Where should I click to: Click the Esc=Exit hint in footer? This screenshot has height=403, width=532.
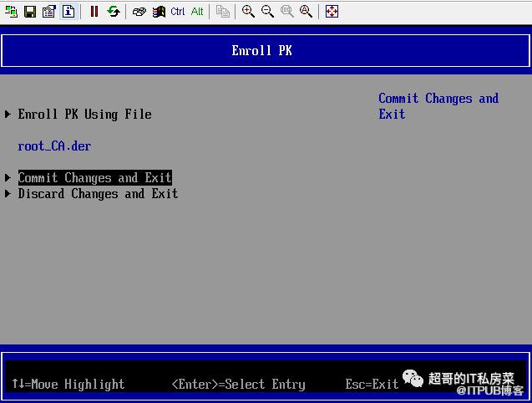(372, 385)
